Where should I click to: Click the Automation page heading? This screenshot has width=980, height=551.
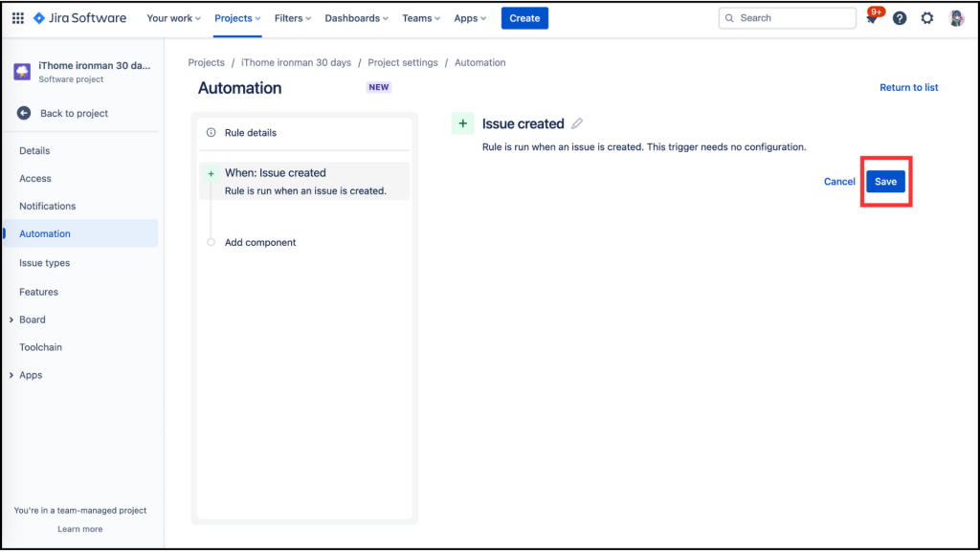240,88
